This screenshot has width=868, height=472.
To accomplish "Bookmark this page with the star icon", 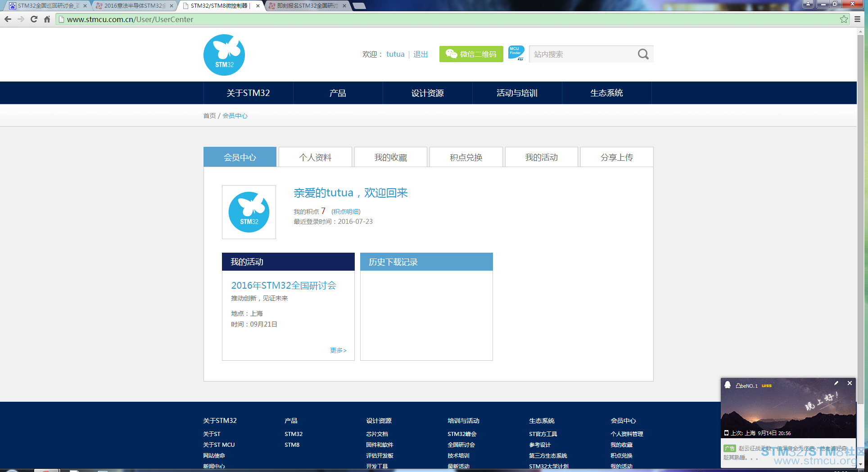I will point(844,19).
